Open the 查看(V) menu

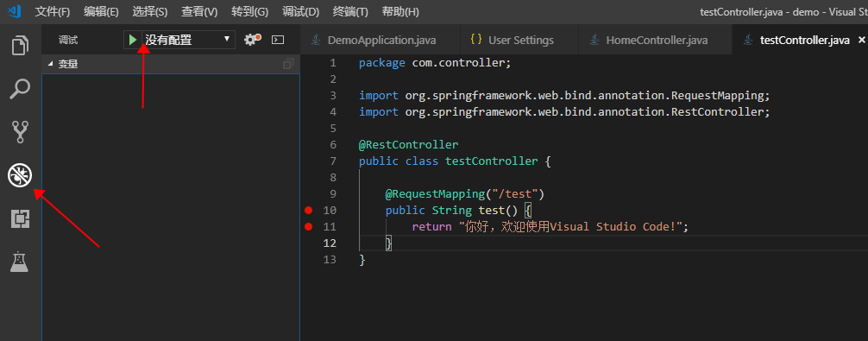[199, 11]
